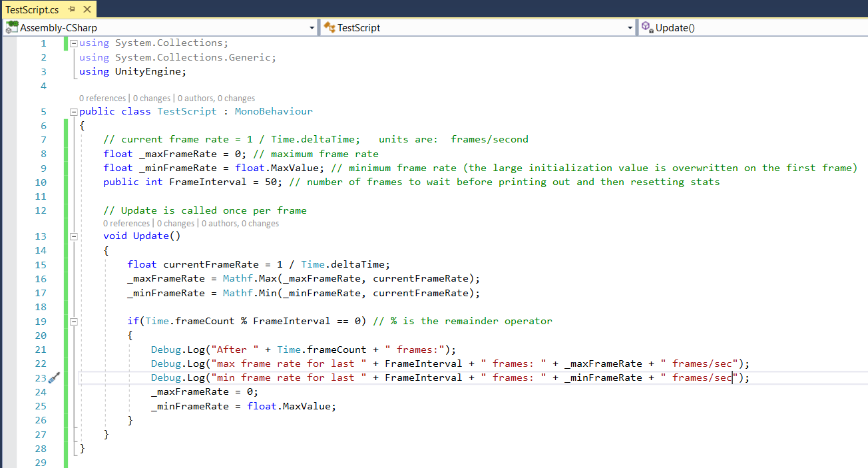Screen dimensions: 868x468
Task: Click '_maxFrameRate = 0;' on line 24
Action: pos(204,392)
